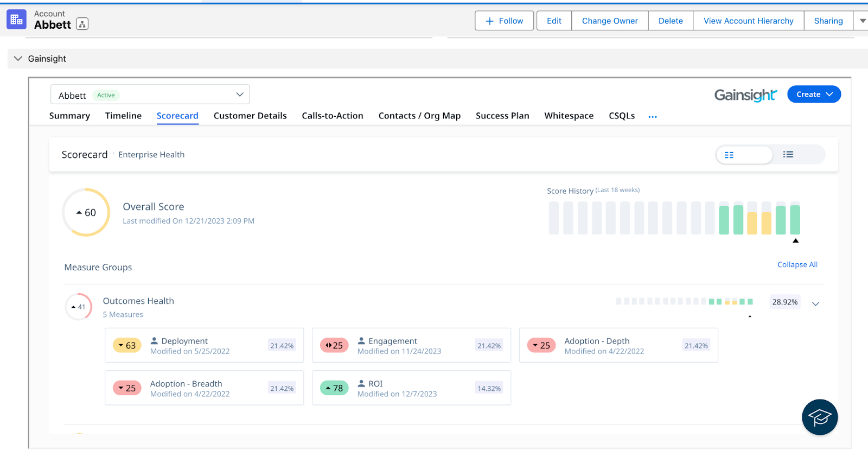Click the last green Score History bar

coord(795,220)
